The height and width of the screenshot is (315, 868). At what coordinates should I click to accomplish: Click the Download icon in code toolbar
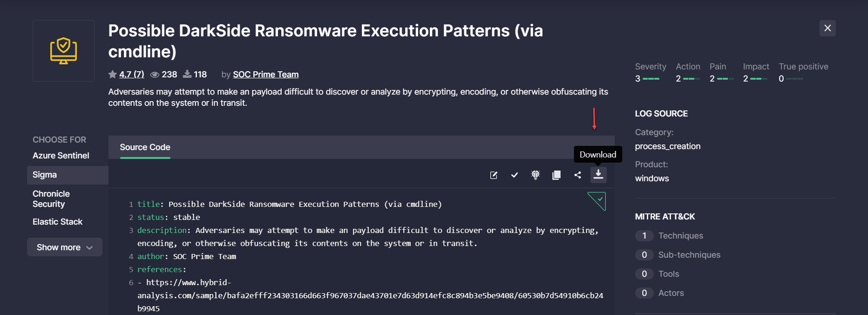(x=598, y=175)
